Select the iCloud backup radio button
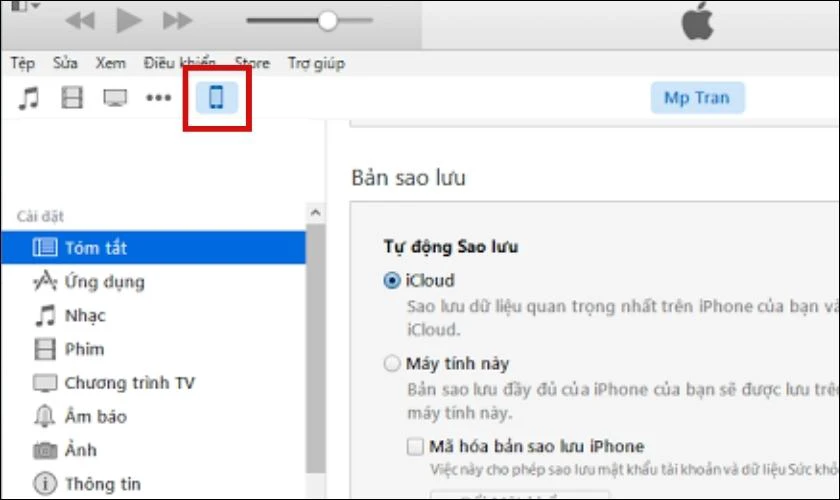 point(392,280)
